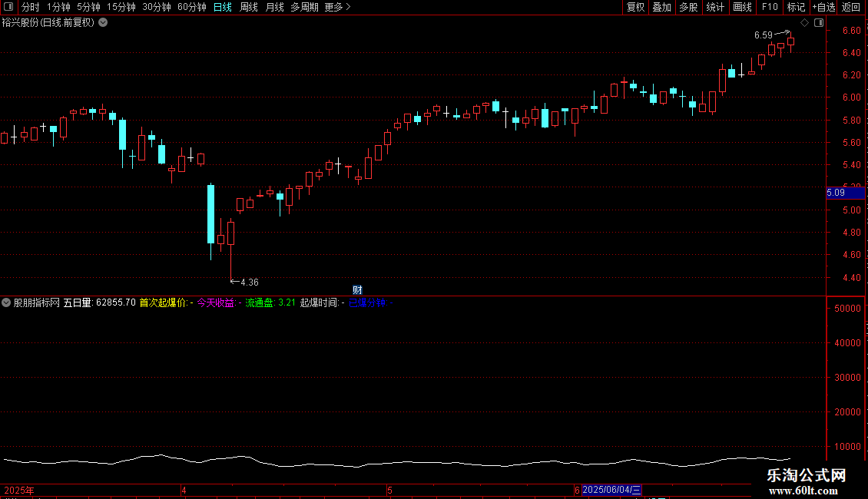The width and height of the screenshot is (868, 499).
Task: Switch to 周线 weekly chart
Action: [x=249, y=7]
